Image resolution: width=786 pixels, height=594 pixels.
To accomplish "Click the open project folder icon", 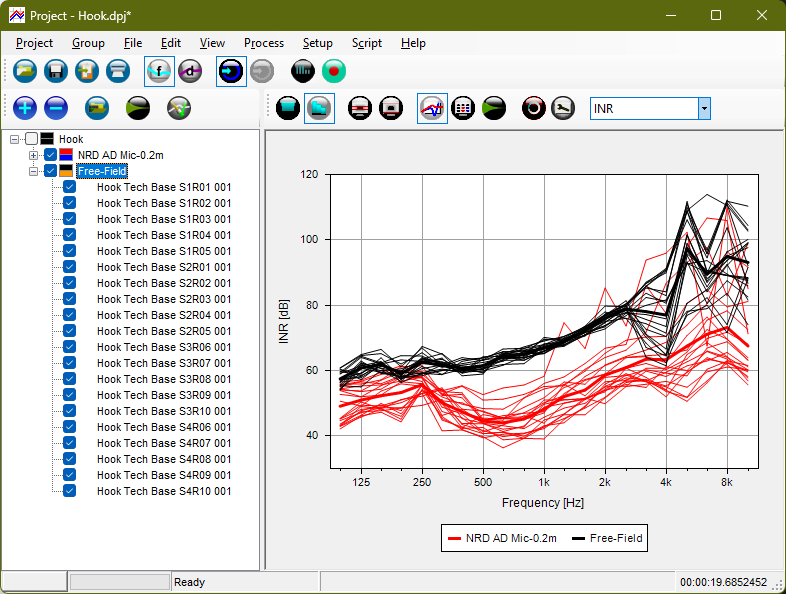I will point(25,71).
